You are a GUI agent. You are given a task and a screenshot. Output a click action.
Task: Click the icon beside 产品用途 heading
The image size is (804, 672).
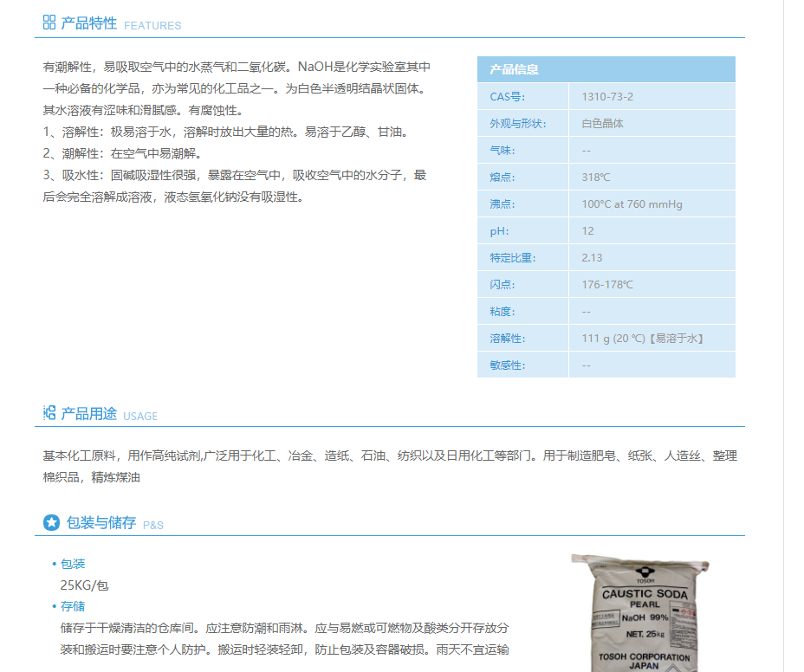(x=49, y=413)
